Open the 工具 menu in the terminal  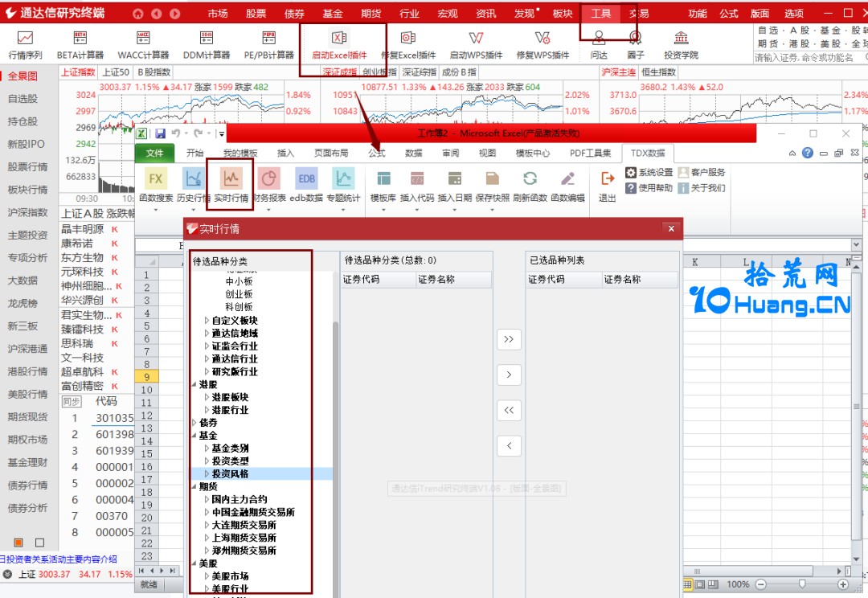tap(600, 14)
